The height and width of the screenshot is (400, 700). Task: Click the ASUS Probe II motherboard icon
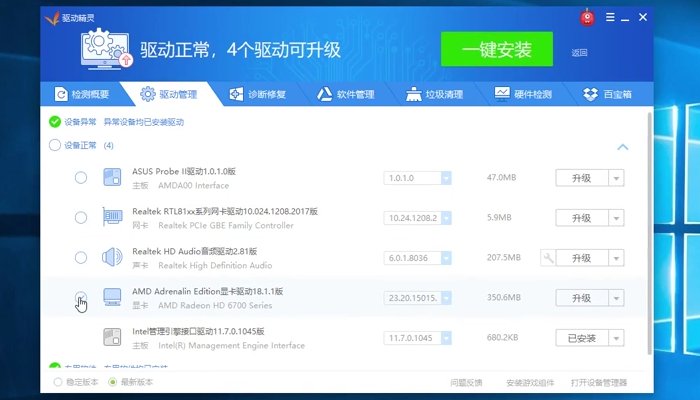point(112,177)
